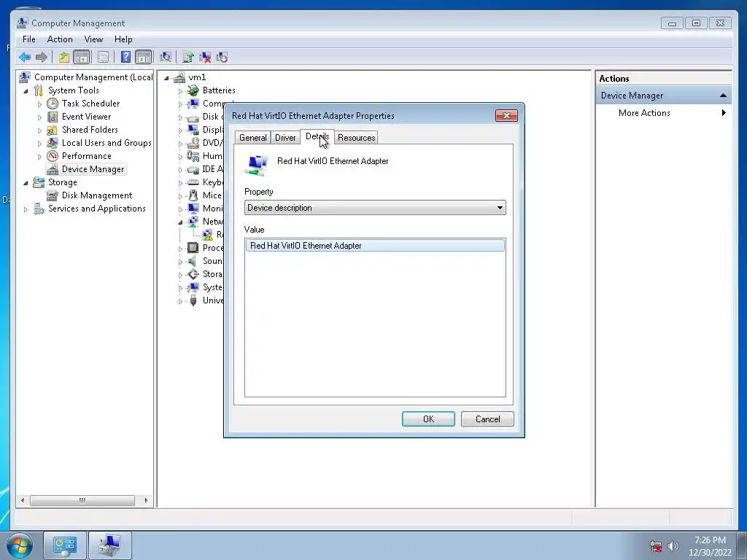The image size is (747, 560).
Task: Click the first pinned taskbar panel icon
Action: 65,545
